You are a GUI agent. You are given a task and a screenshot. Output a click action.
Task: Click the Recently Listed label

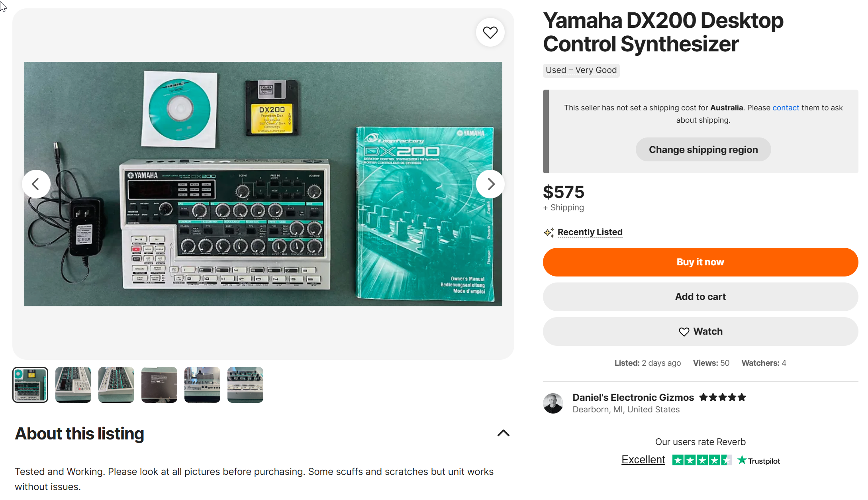[x=590, y=232]
